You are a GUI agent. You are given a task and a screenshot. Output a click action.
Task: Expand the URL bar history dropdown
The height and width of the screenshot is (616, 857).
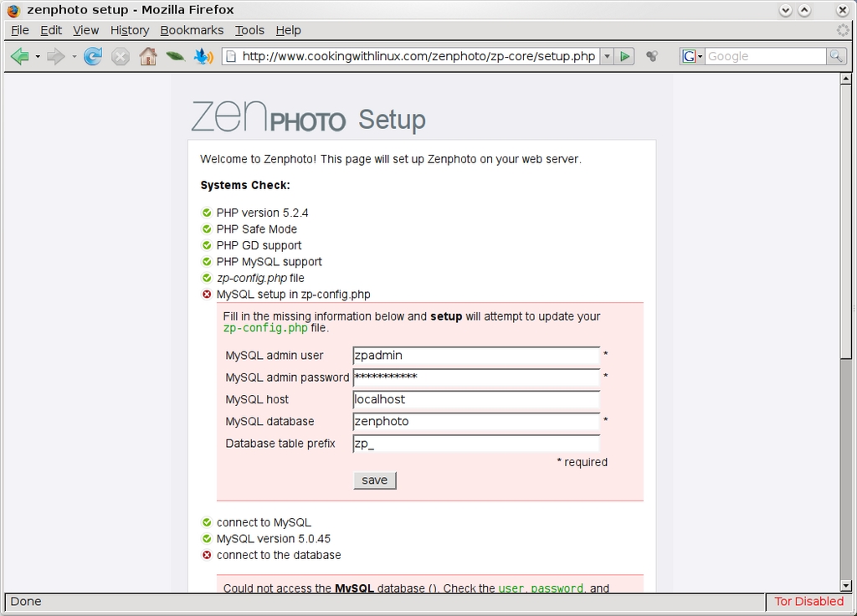tap(607, 56)
